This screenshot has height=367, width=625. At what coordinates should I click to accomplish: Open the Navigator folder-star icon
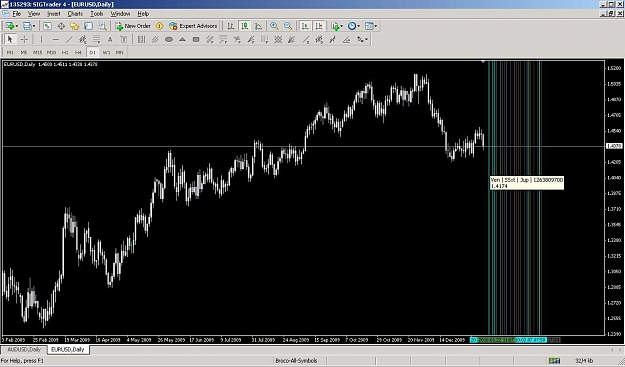click(x=75, y=26)
